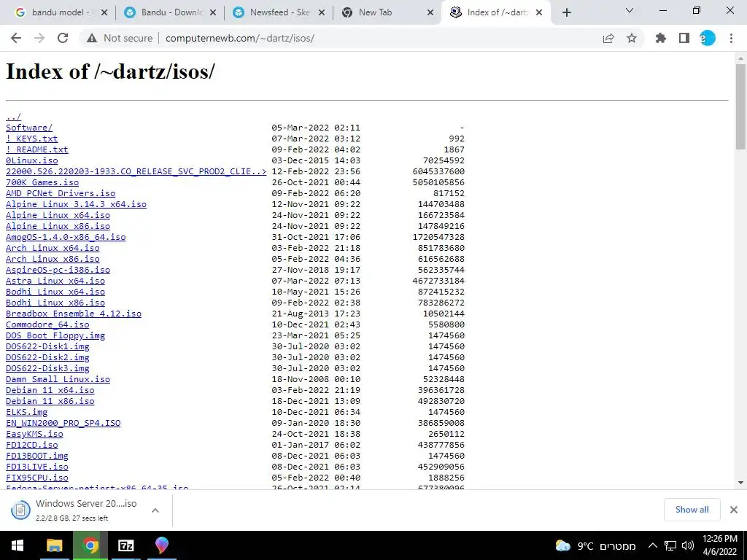Click the Not secure warning icon
Image resolution: width=747 pixels, height=560 pixels.
(x=92, y=38)
